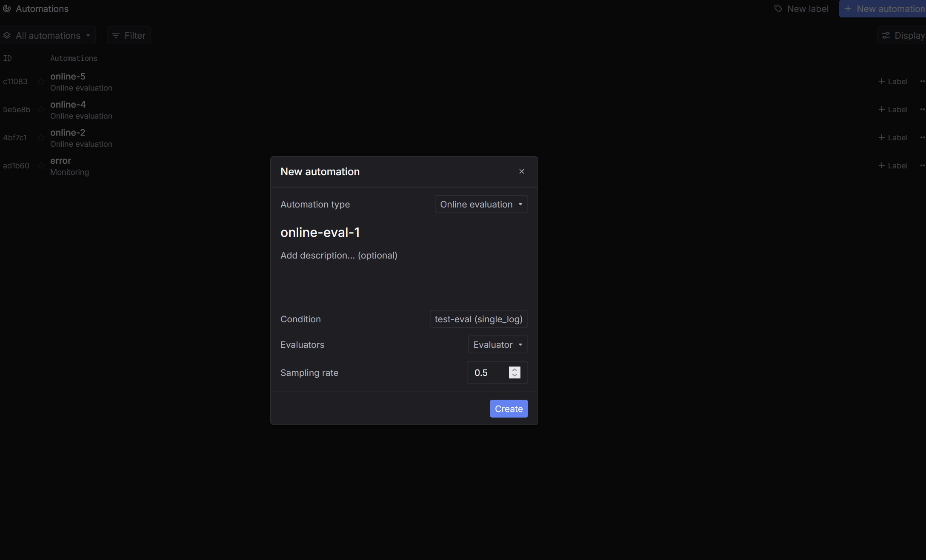926x560 pixels.
Task: Open Display settings sliders icon
Action: point(886,36)
